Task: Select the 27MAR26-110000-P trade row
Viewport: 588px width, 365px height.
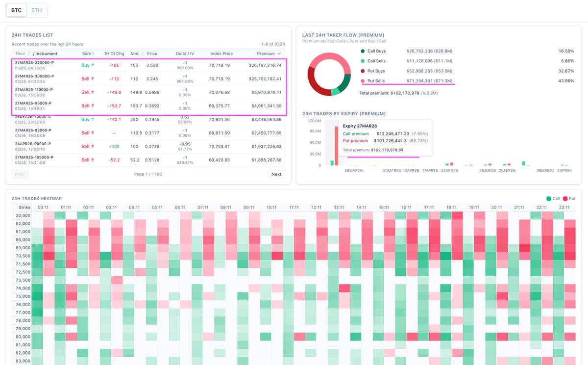Action: tap(148, 92)
